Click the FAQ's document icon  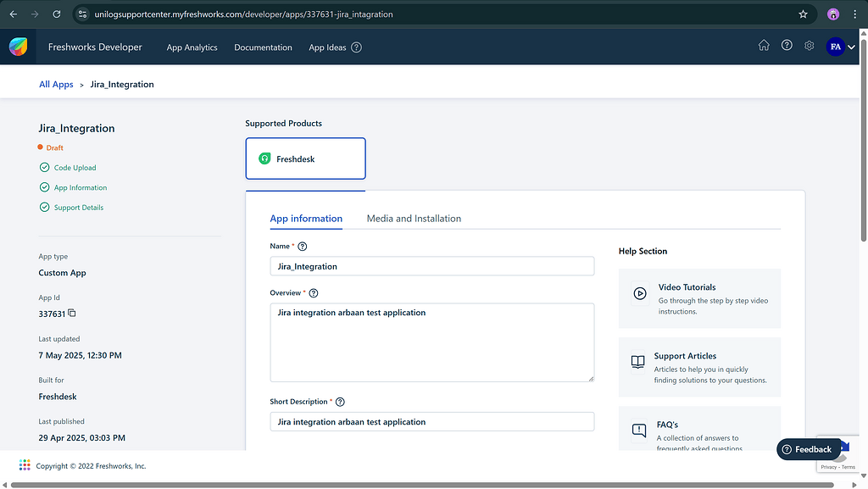pos(637,431)
